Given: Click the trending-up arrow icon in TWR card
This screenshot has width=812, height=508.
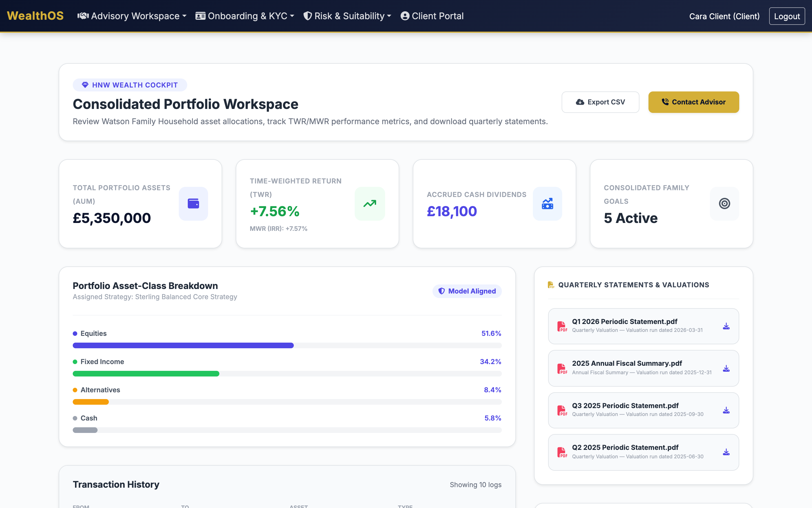Looking at the screenshot, I should tap(370, 203).
